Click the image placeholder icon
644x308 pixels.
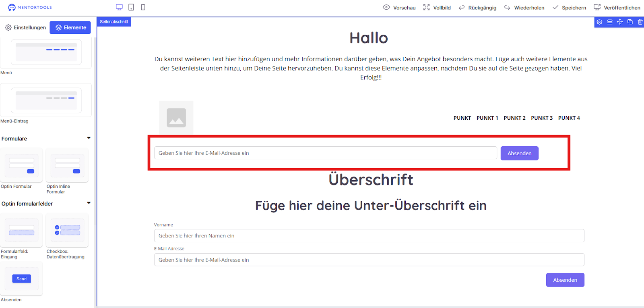176,118
